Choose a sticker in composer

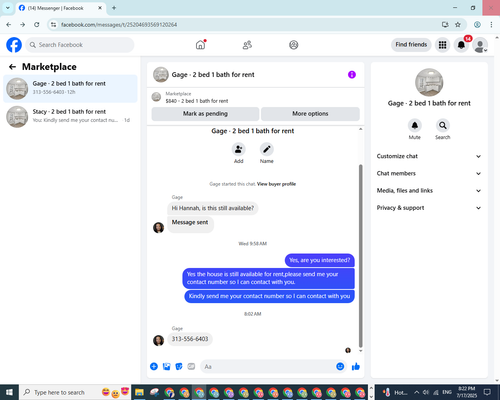click(x=179, y=367)
